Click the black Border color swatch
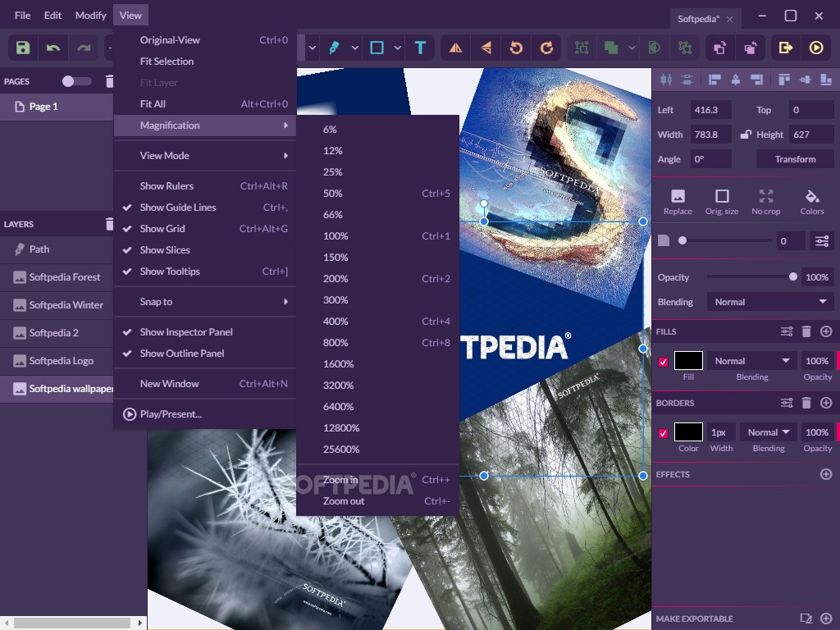840x630 pixels. click(688, 432)
